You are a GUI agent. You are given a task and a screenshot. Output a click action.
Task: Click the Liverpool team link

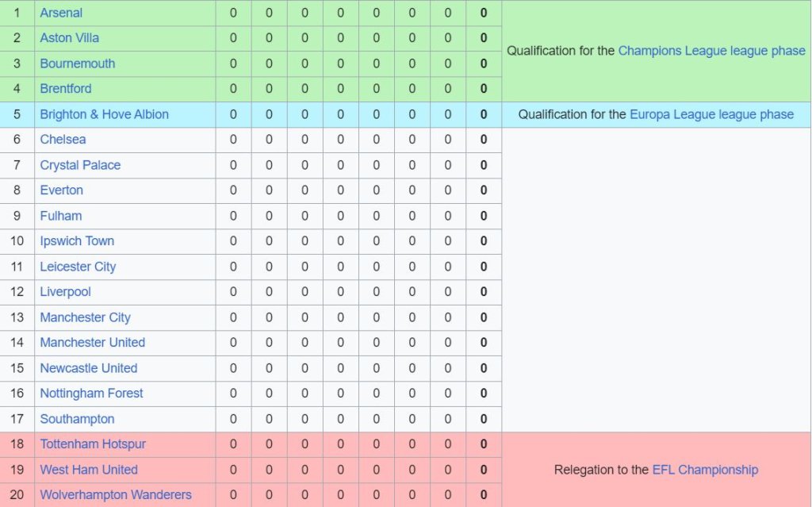coord(66,292)
